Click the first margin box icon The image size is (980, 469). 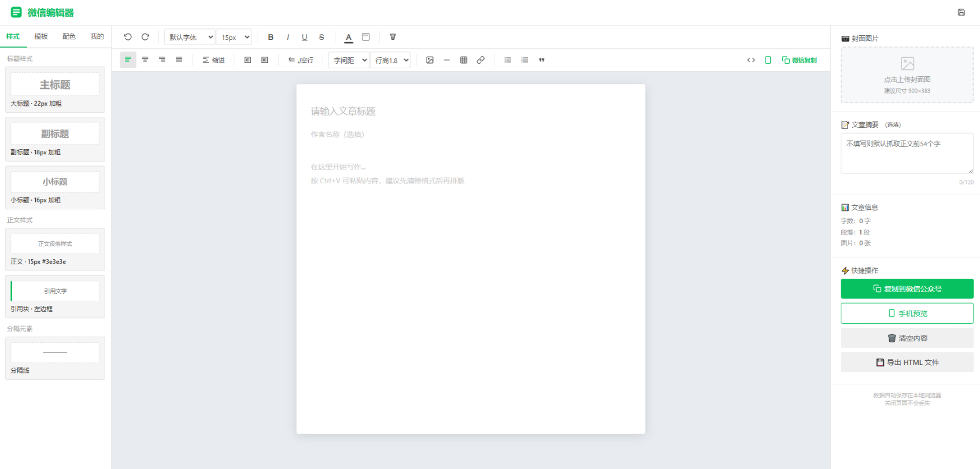(x=247, y=60)
